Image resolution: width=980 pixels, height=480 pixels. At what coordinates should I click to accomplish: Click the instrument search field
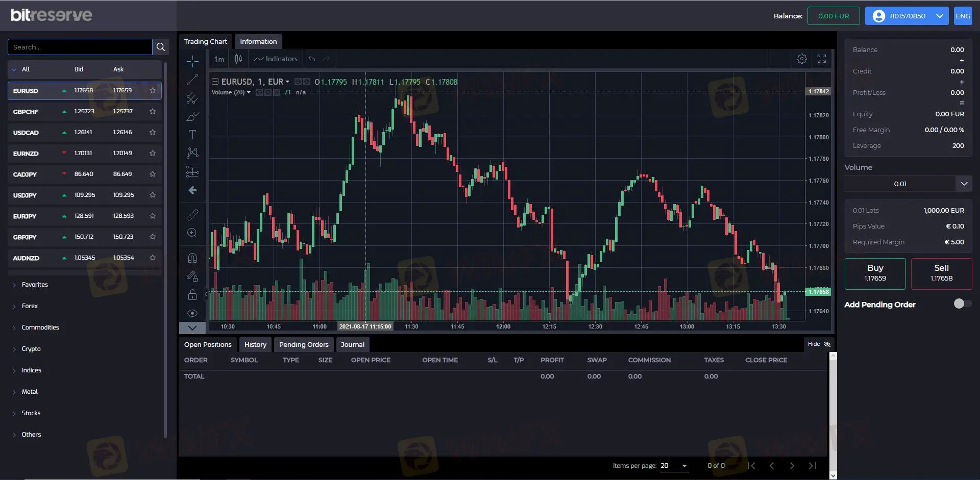[80, 47]
